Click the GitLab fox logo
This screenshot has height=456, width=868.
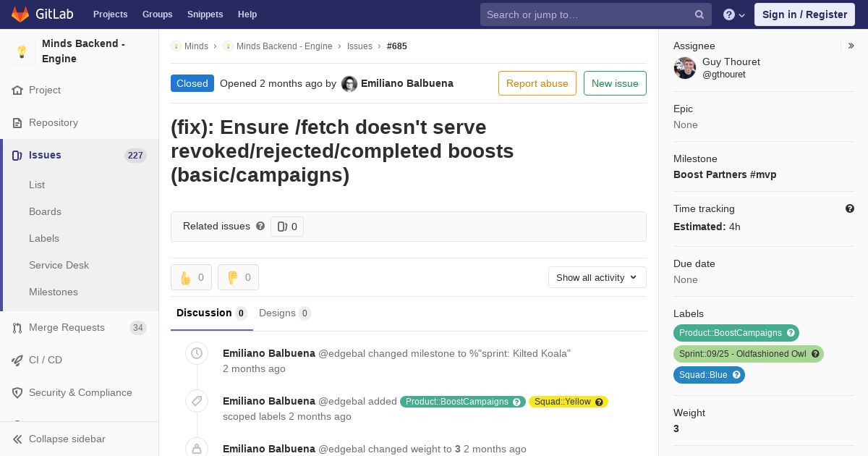point(20,14)
